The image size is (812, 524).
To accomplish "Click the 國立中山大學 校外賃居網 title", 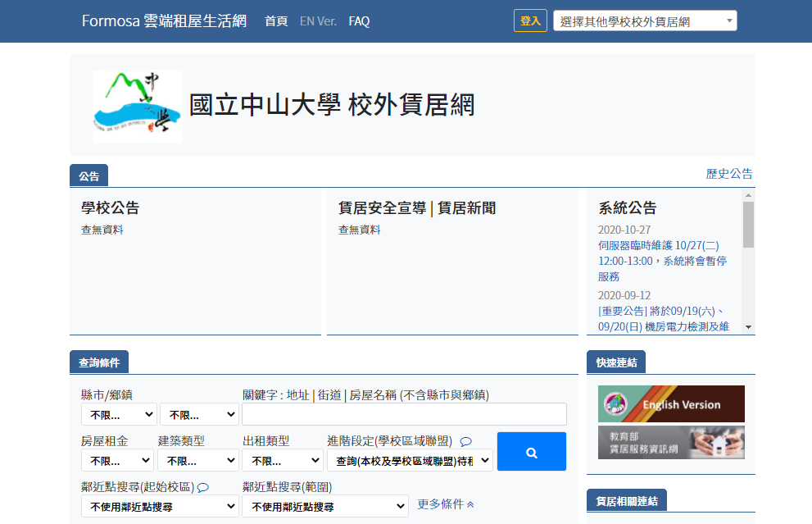I will coord(332,105).
